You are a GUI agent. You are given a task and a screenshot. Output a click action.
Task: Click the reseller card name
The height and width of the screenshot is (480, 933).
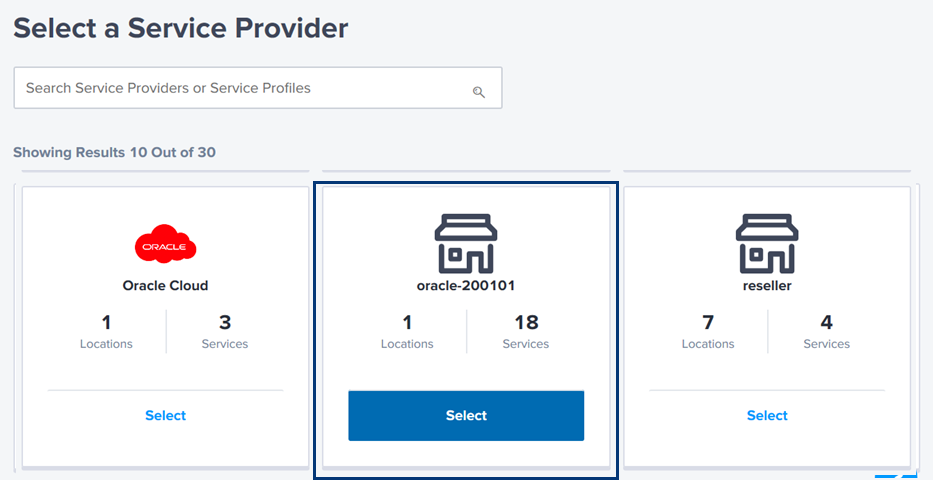pyautogui.click(x=767, y=286)
